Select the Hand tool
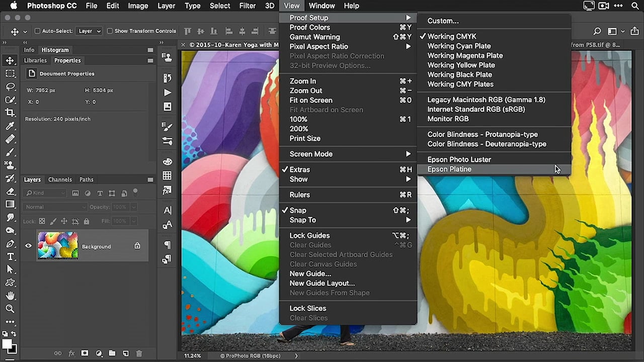Screen dimensions: 644x362 coord(10,296)
